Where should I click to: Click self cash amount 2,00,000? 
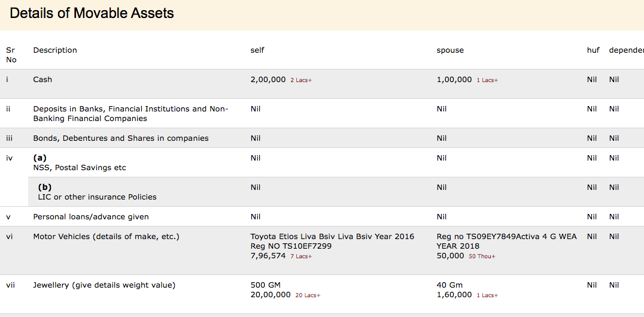coord(268,80)
